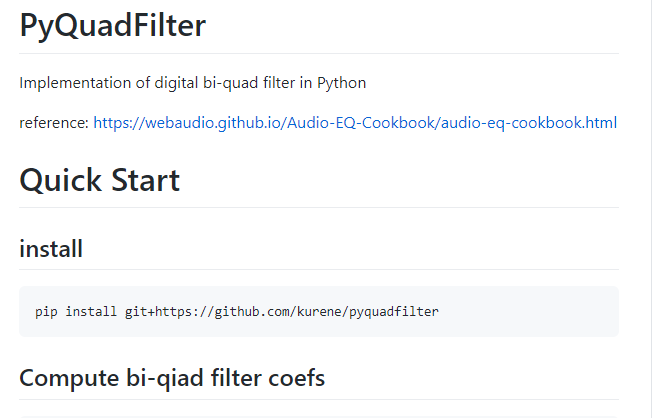Click the PyQuadFilter main heading
The height and width of the screenshot is (418, 654).
coord(113,26)
